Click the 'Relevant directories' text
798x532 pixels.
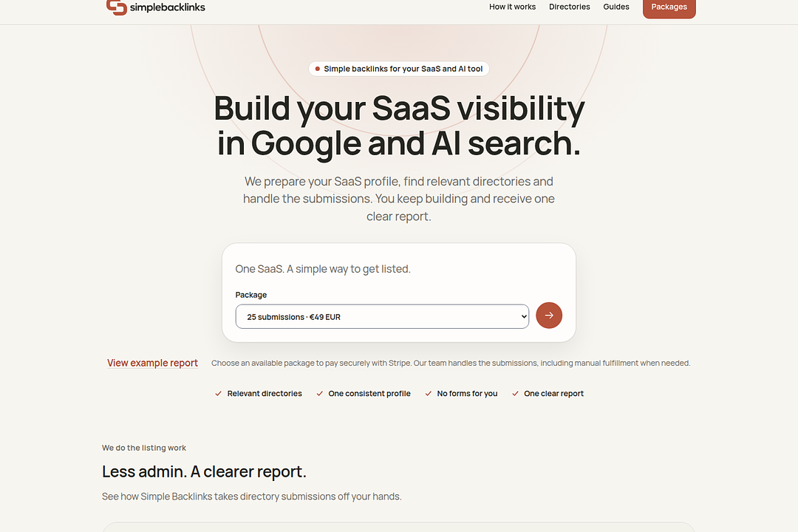(265, 394)
